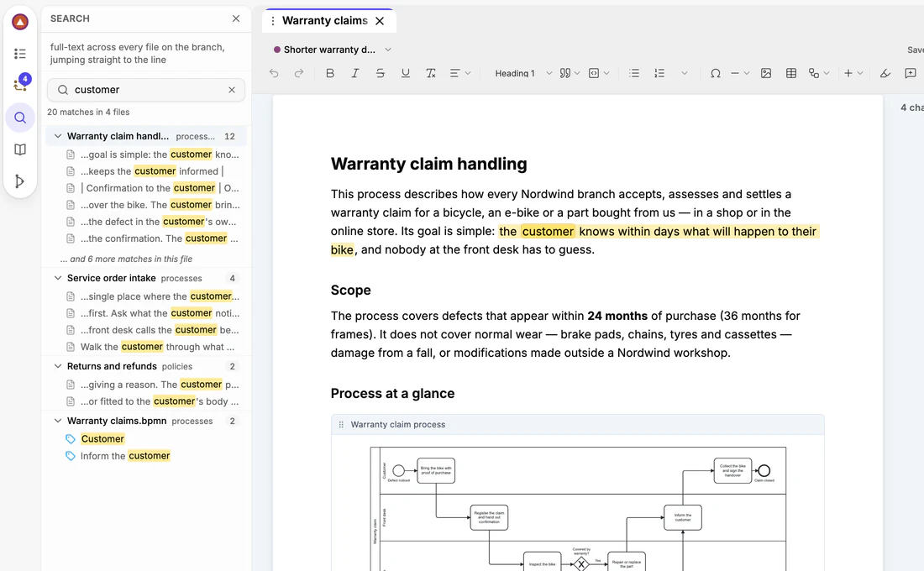The image size is (924, 571).
Task: Open result "...front desk calls the customer be..."
Action: coord(153,330)
